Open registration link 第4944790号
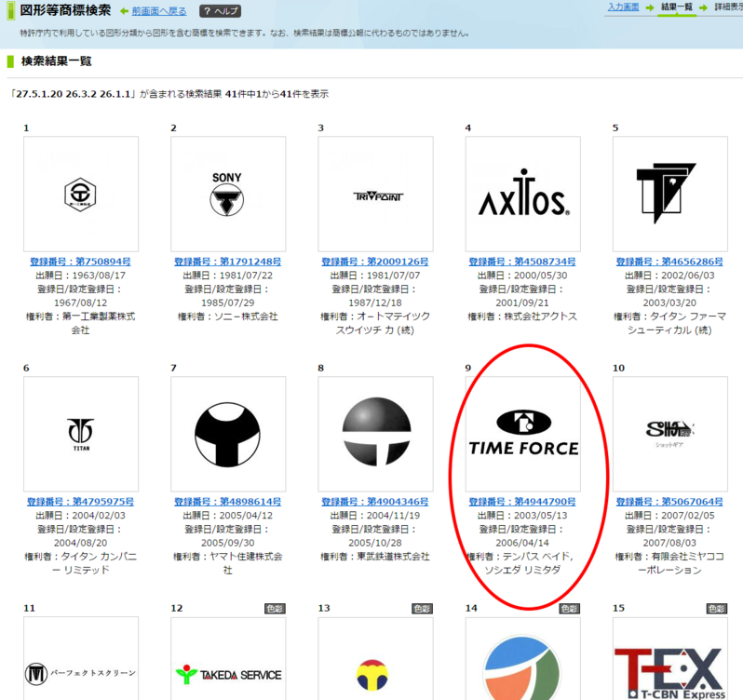The image size is (743, 700). coord(522,502)
